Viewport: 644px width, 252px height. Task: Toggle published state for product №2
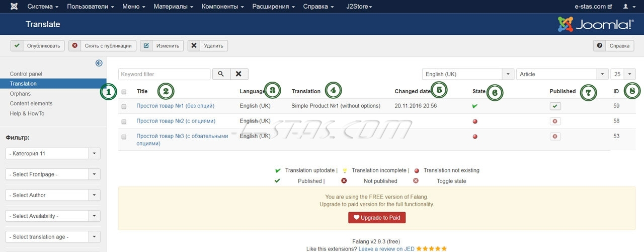point(555,121)
